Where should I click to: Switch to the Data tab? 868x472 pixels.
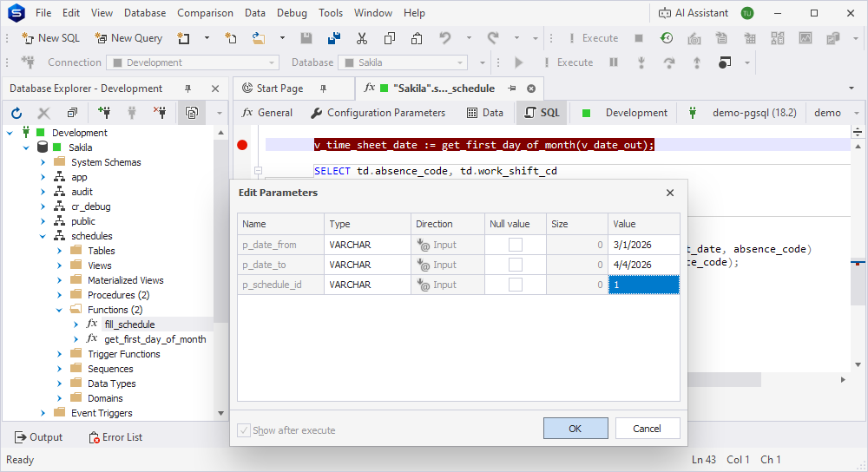(x=485, y=113)
